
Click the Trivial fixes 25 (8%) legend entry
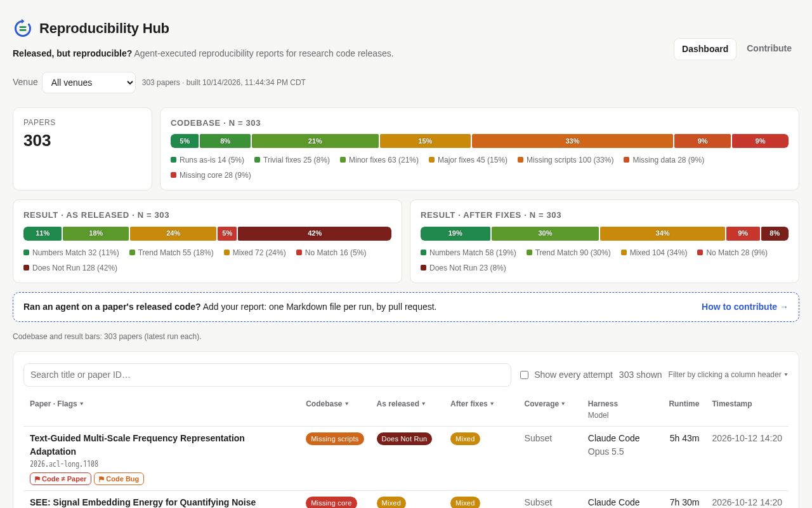point(292,160)
